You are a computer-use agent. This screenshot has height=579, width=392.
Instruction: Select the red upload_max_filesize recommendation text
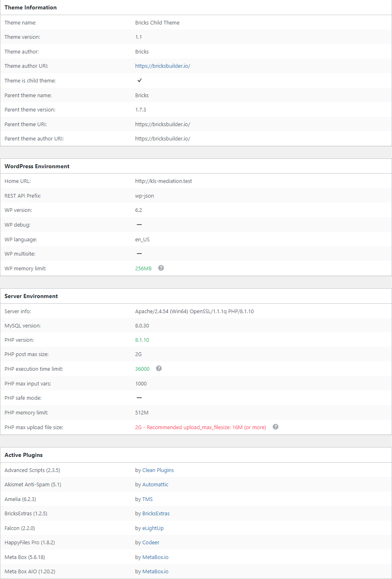point(200,428)
